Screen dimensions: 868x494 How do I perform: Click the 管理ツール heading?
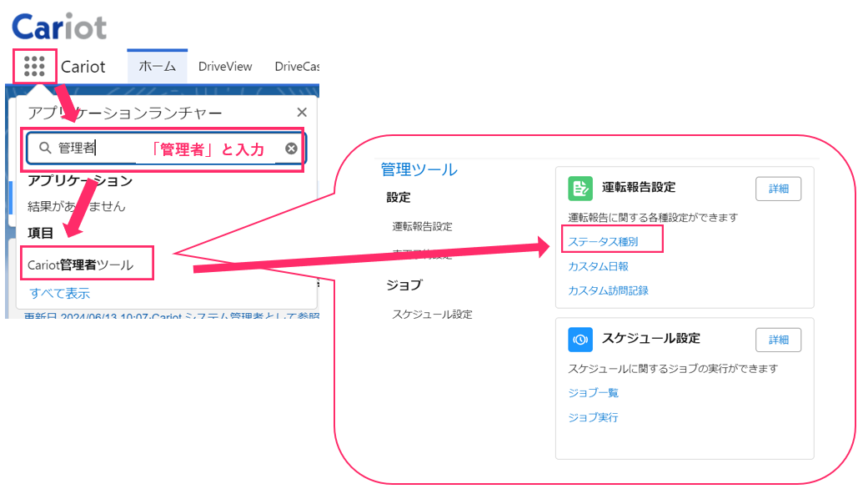point(419,169)
